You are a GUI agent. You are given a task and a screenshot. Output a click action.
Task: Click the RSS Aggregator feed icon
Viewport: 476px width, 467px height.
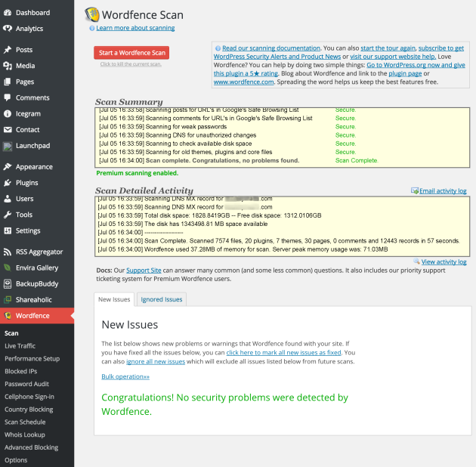8,252
